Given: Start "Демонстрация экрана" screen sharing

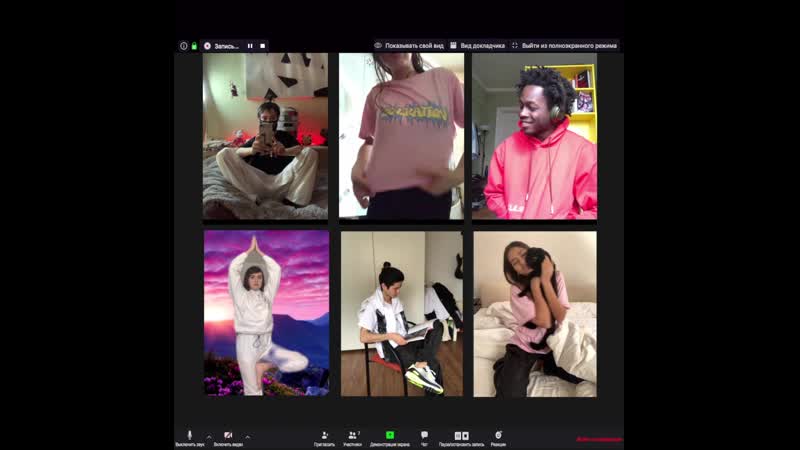Looking at the screenshot, I should coord(390,438).
